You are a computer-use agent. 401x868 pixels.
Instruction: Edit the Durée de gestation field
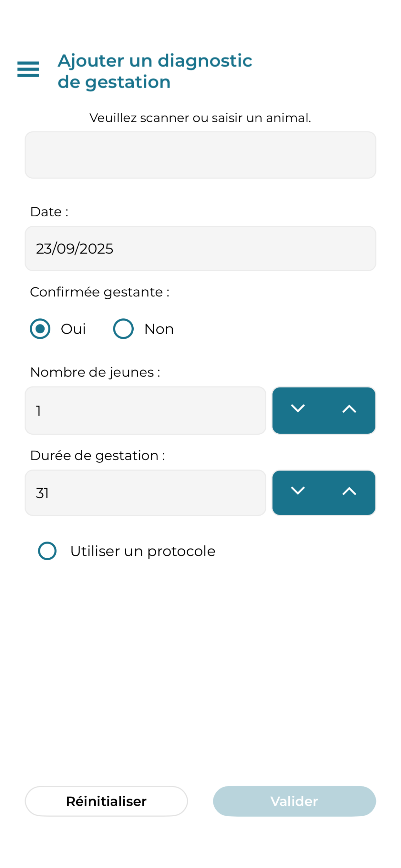(x=146, y=493)
